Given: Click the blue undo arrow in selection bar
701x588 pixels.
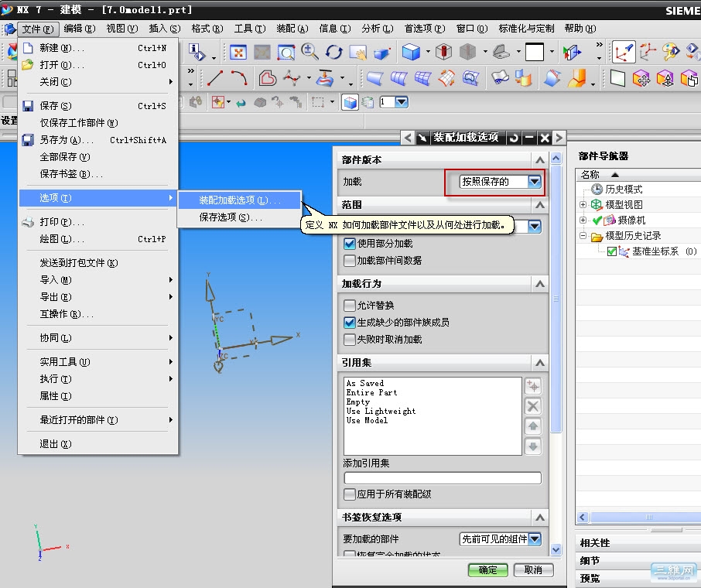Looking at the screenshot, I should point(241,103).
